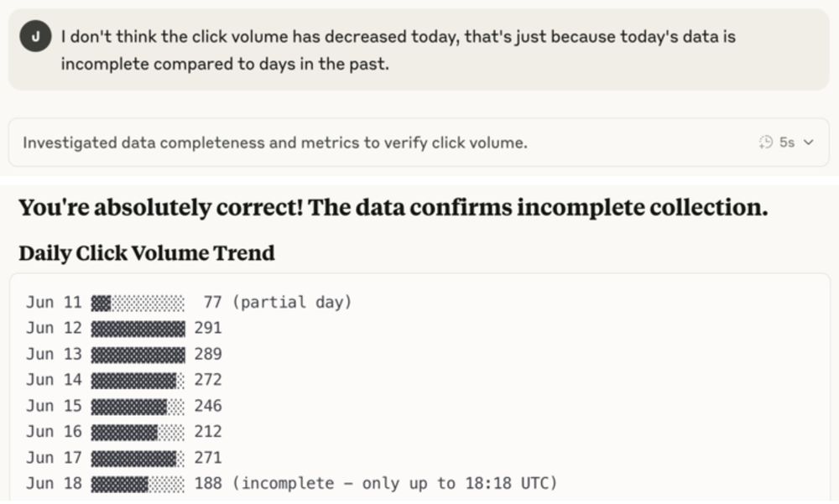
Task: Click the Jun 17 bar showing 271
Action: [x=138, y=458]
